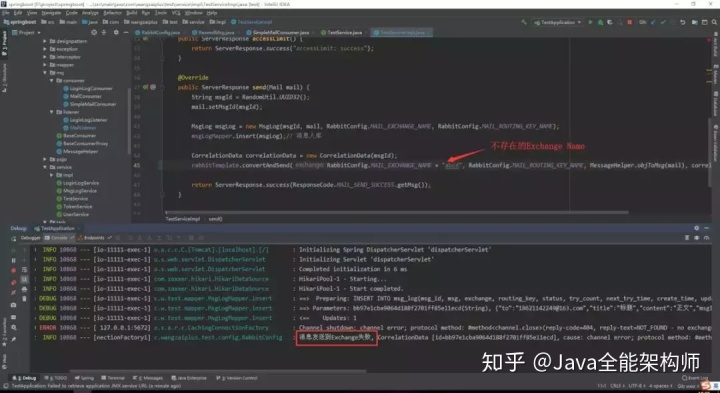Viewport: 720px width, 393px height.
Task: Start debugging with the green bug icon
Action: pos(600,22)
